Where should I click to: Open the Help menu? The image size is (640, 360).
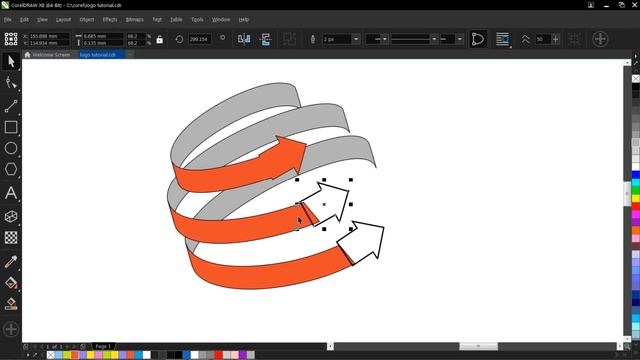click(244, 20)
